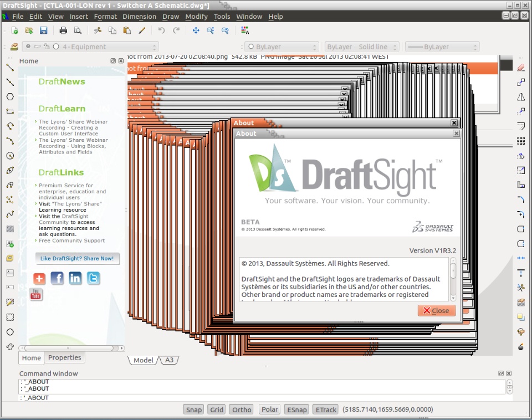Select the Pattern array tool
This screenshot has width=532, height=420.
(x=521, y=141)
